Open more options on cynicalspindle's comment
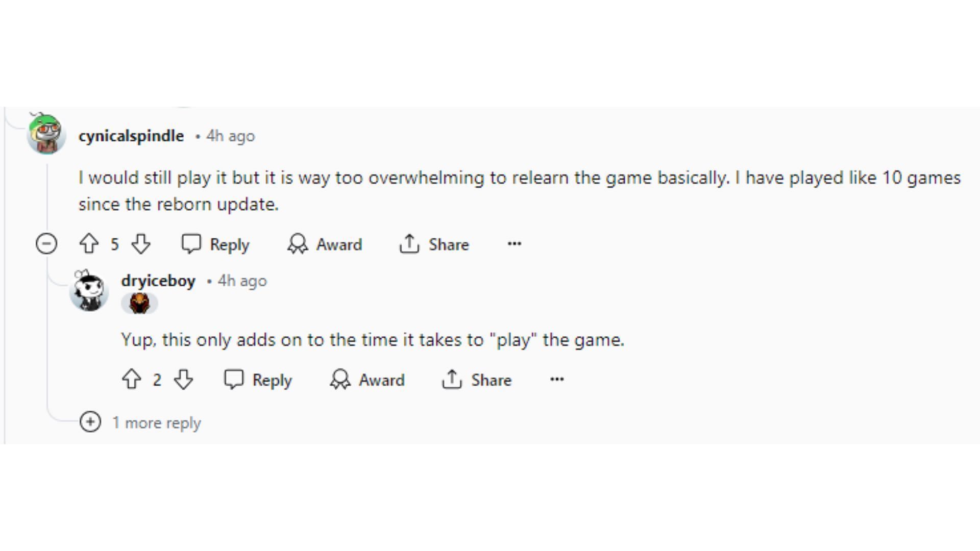Image resolution: width=980 pixels, height=551 pixels. pos(514,244)
